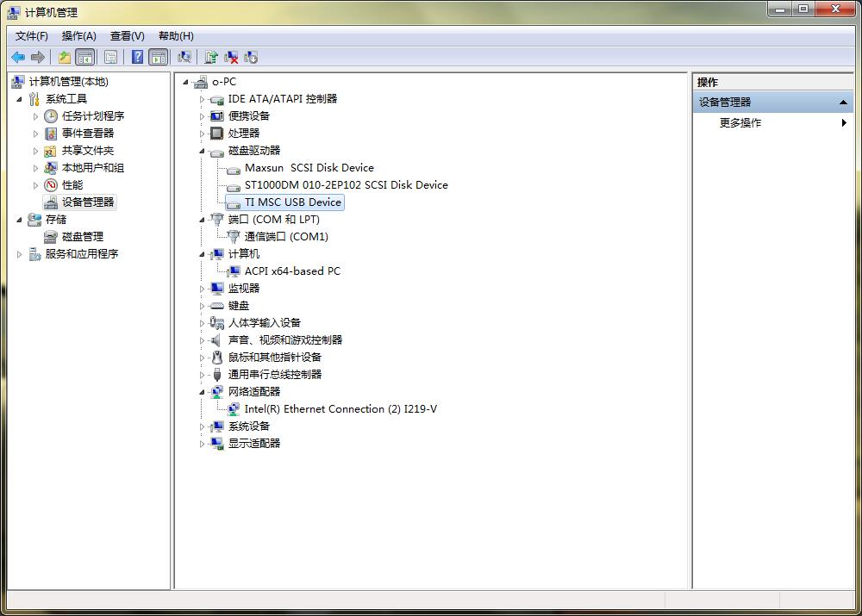Expand 处理器 category
This screenshot has height=616, width=862.
coord(202,134)
